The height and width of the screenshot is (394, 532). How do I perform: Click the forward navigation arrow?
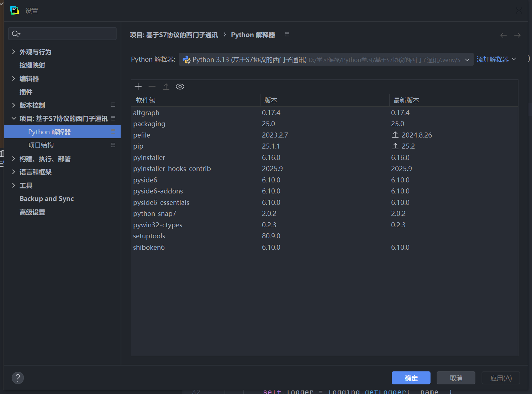(517, 35)
